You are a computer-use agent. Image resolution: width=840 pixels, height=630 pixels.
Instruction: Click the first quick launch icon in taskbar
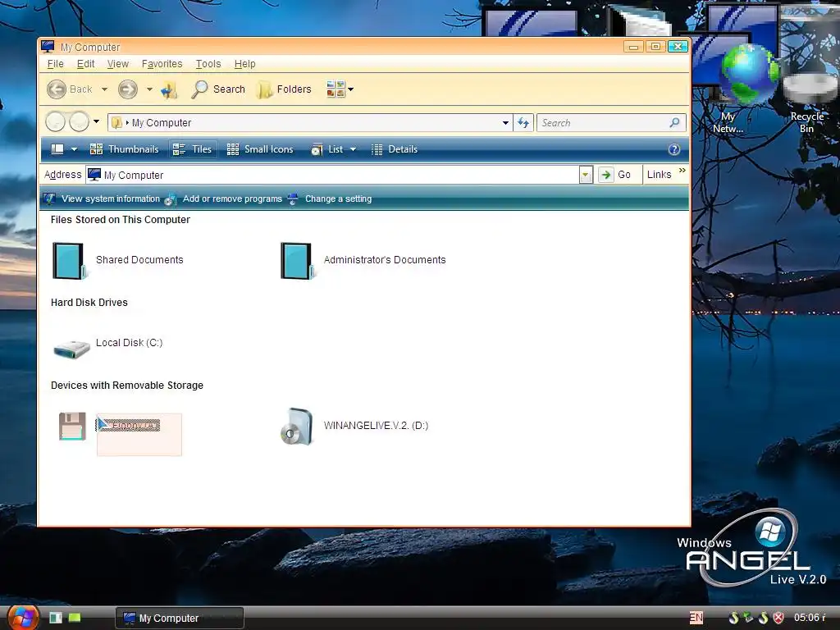click(x=56, y=618)
